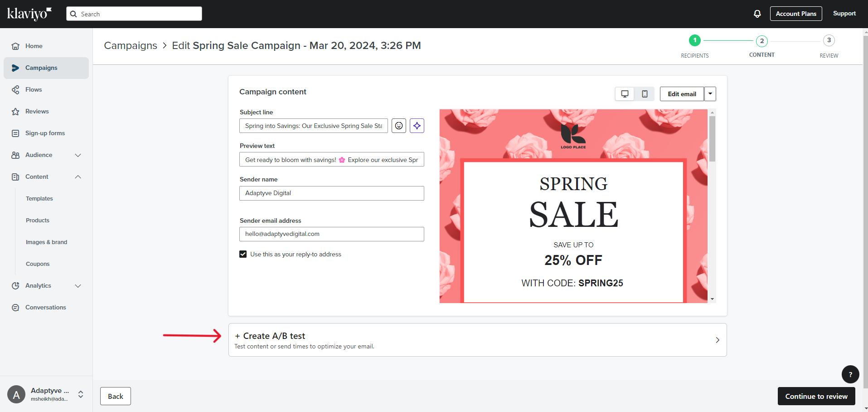The width and height of the screenshot is (868, 412).
Task: Click the Sender name input field
Action: (331, 193)
